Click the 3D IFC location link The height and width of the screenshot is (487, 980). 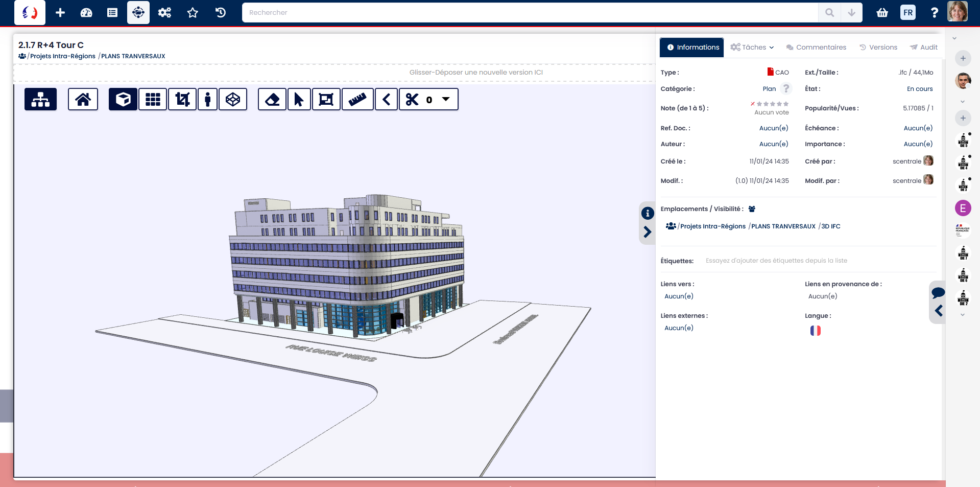[x=830, y=226]
